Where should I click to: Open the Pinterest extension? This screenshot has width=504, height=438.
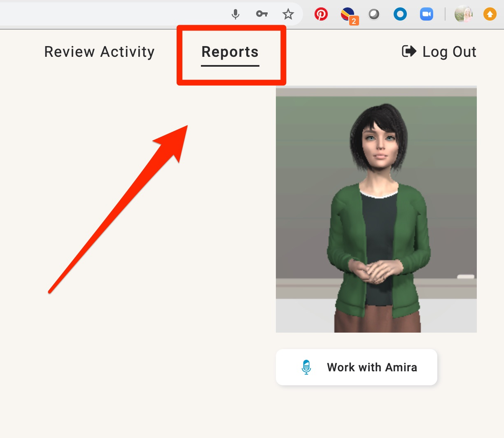click(321, 14)
